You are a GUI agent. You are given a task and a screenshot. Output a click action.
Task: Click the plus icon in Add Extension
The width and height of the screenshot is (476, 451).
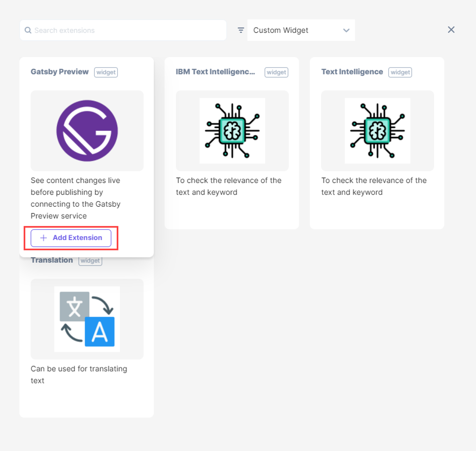click(x=44, y=238)
